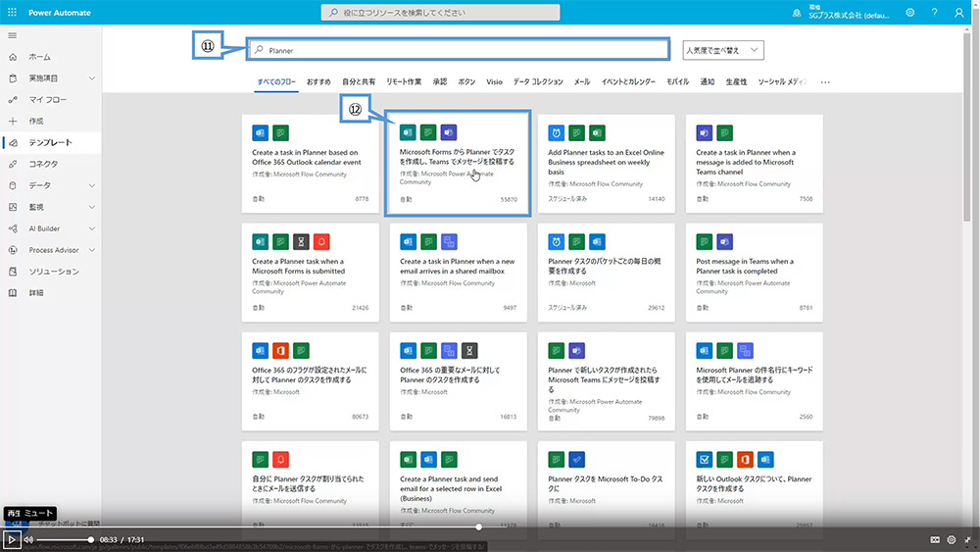
Task: Click the AI Builder icon
Action: coord(13,228)
